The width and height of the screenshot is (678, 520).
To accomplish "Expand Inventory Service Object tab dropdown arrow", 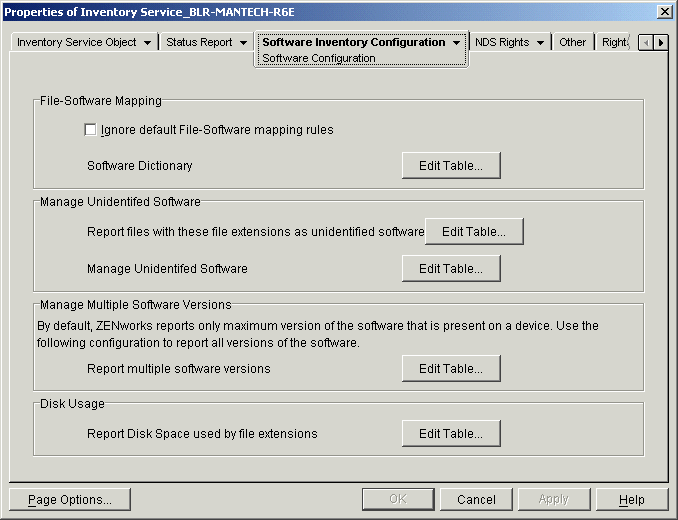I will (147, 43).
